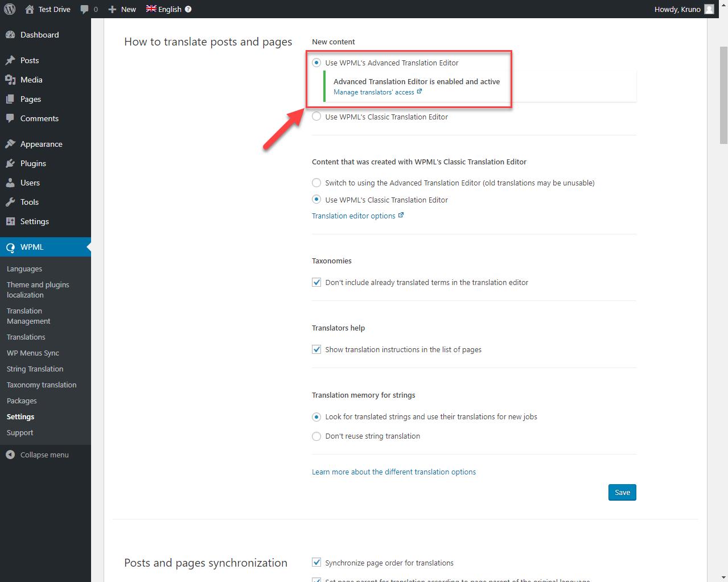The height and width of the screenshot is (582, 728).
Task: Uncheck show translation instructions checkbox
Action: click(x=316, y=349)
